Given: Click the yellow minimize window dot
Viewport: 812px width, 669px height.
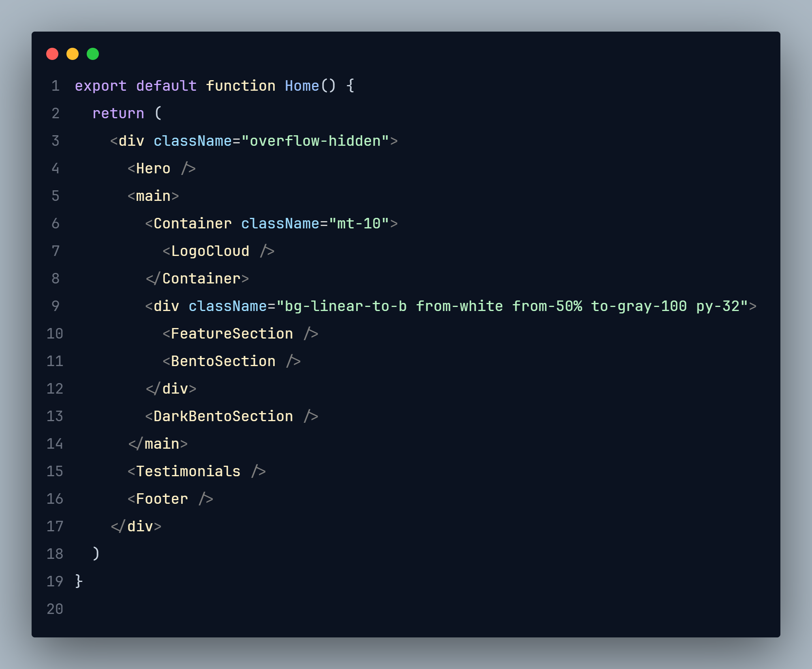Looking at the screenshot, I should (x=73, y=54).
